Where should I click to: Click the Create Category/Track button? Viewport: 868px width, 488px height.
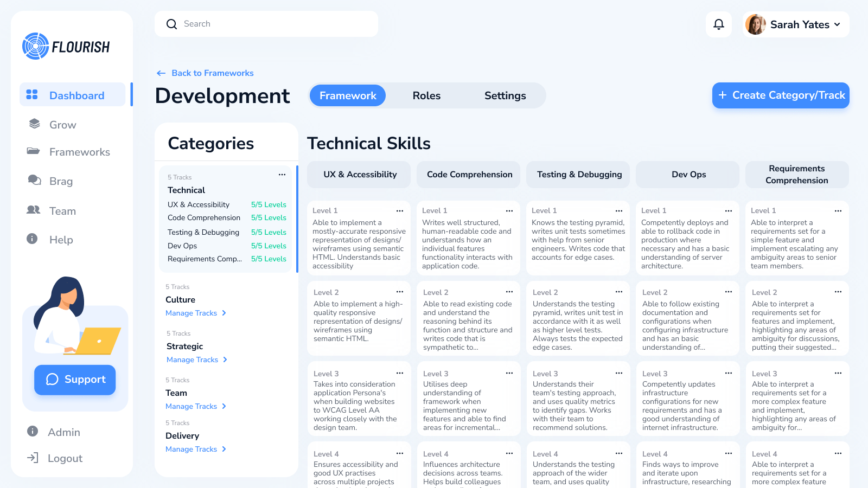tap(781, 95)
